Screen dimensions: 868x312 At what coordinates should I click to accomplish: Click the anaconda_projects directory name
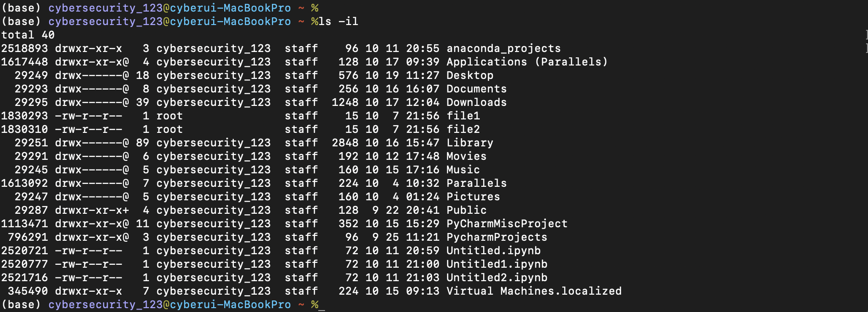click(503, 49)
